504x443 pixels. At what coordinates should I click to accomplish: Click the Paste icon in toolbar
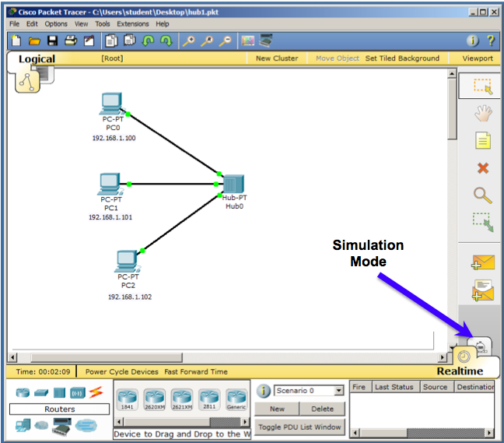click(130, 40)
